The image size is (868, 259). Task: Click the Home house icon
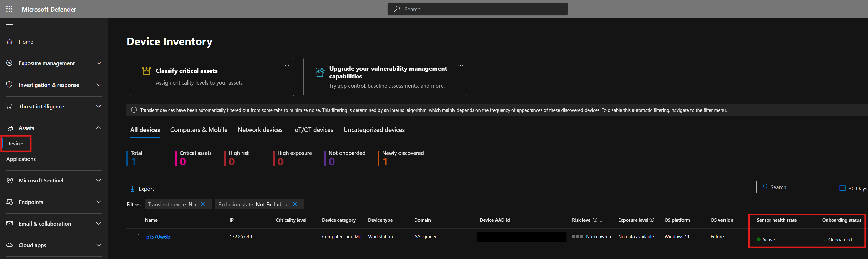pyautogui.click(x=10, y=41)
